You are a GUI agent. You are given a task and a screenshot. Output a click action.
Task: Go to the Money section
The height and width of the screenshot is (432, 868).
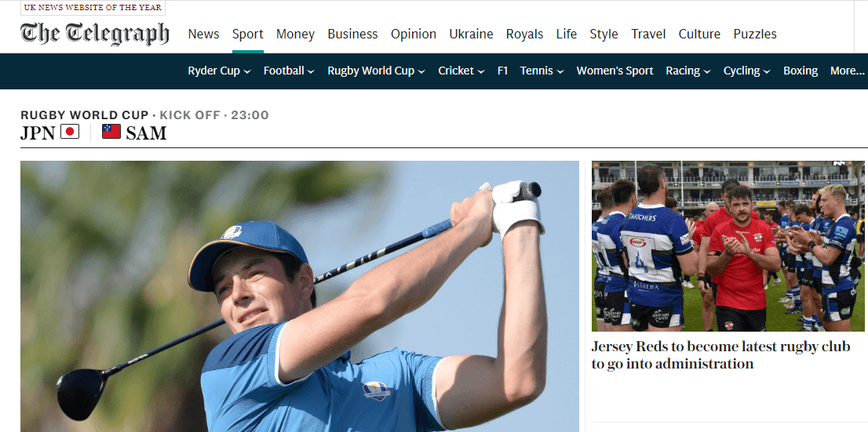295,34
